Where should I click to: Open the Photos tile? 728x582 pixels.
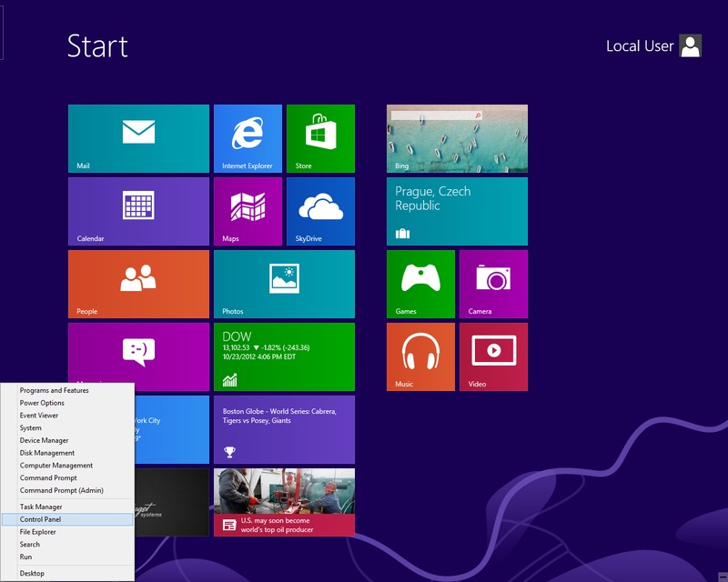[x=284, y=284]
